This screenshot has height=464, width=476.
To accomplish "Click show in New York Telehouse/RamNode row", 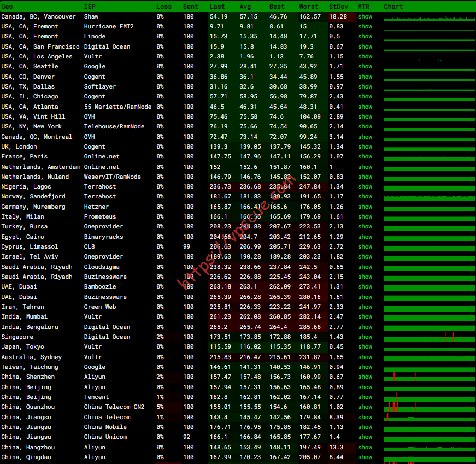I will point(365,127).
